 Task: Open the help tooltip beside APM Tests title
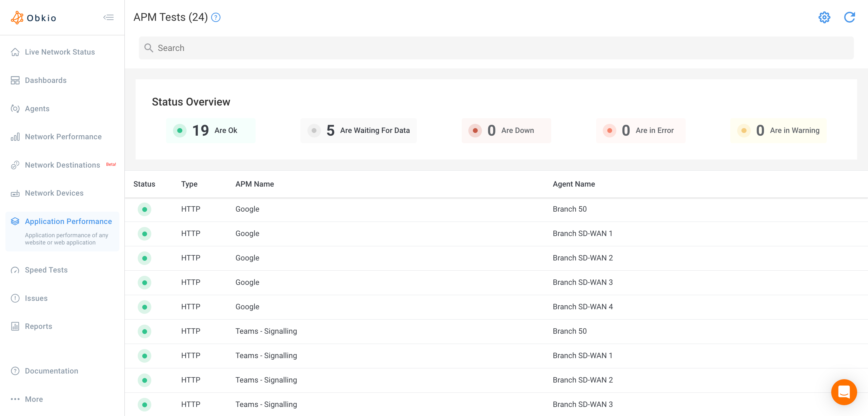pos(216,17)
